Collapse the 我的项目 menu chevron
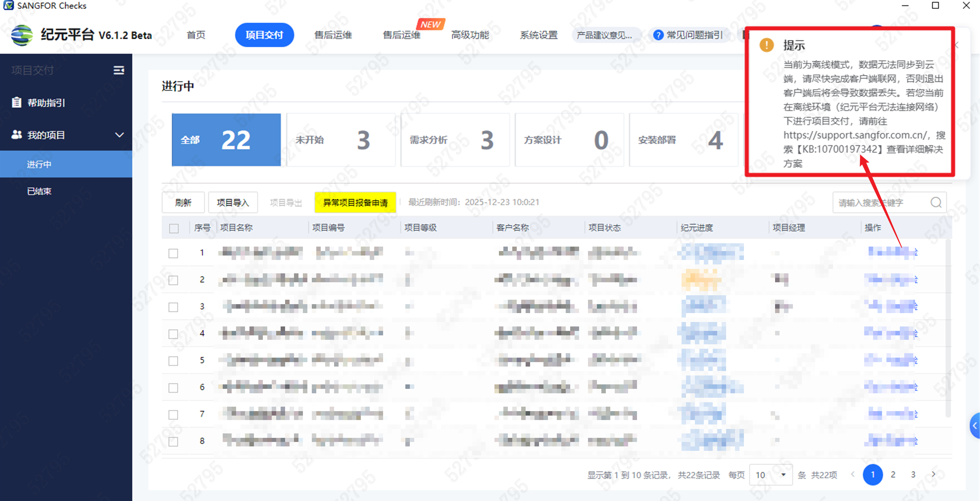980x501 pixels. coord(120,135)
